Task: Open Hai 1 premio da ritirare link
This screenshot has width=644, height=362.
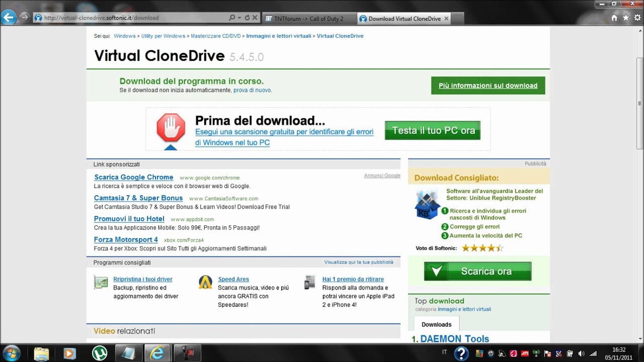Action: (353, 280)
